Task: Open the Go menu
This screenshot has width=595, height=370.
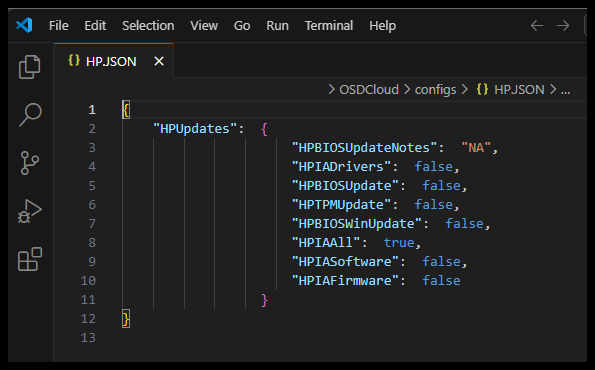Action: coord(242,25)
